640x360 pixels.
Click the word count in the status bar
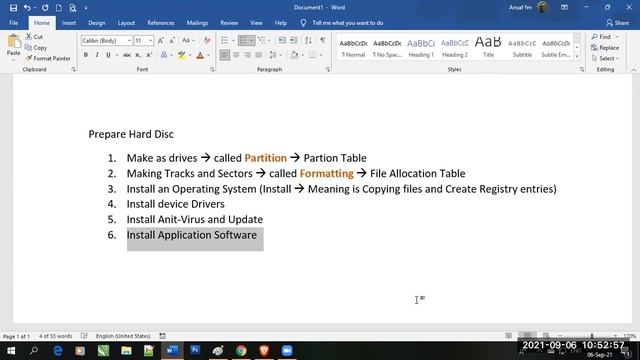(x=56, y=336)
